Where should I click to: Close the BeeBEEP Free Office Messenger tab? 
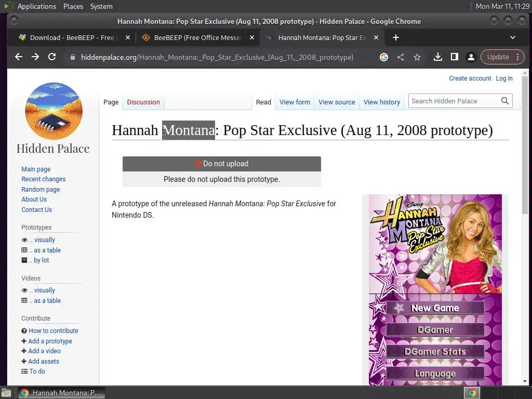point(252,37)
